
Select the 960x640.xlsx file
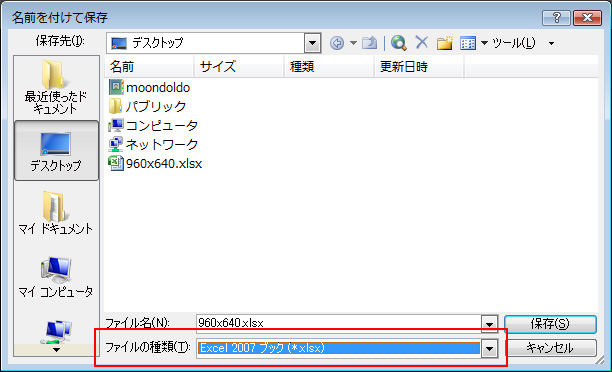click(155, 164)
